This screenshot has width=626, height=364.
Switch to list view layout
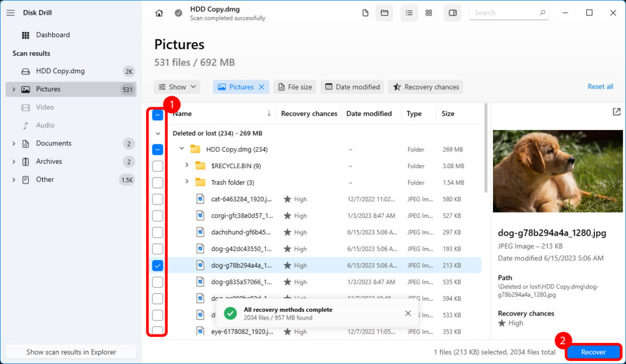point(409,12)
